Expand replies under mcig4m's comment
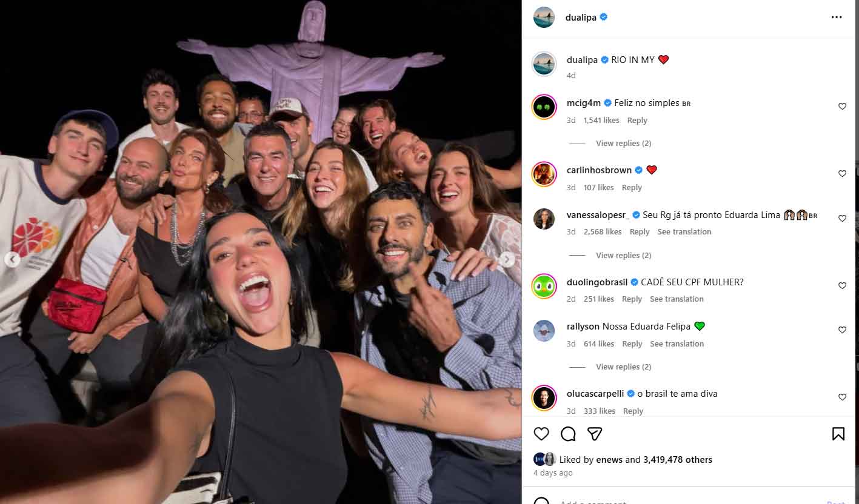Screen dimensions: 859x504 623,144
